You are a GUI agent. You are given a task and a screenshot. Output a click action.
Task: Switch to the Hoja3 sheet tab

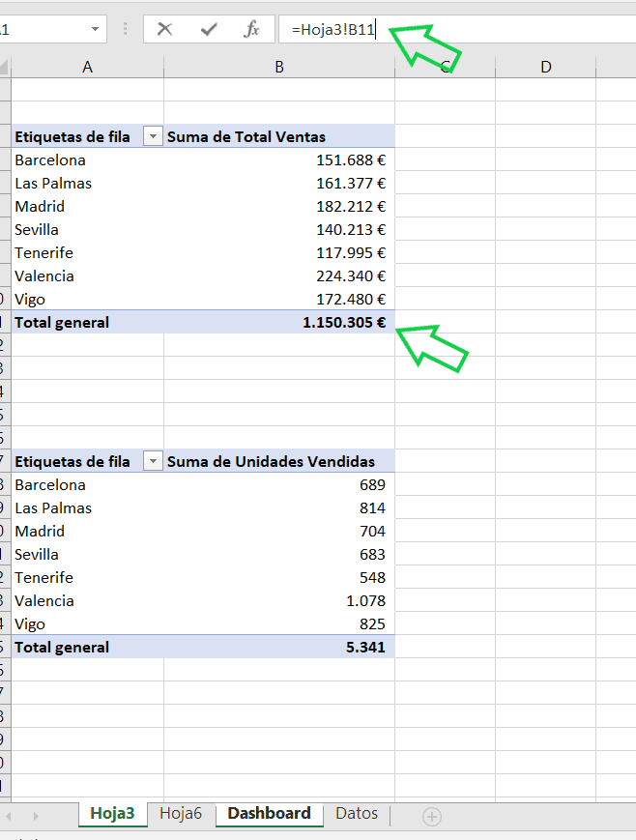[x=112, y=813]
